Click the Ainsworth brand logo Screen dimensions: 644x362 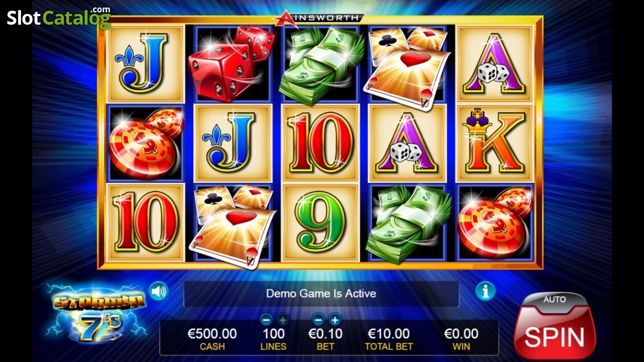click(x=318, y=18)
